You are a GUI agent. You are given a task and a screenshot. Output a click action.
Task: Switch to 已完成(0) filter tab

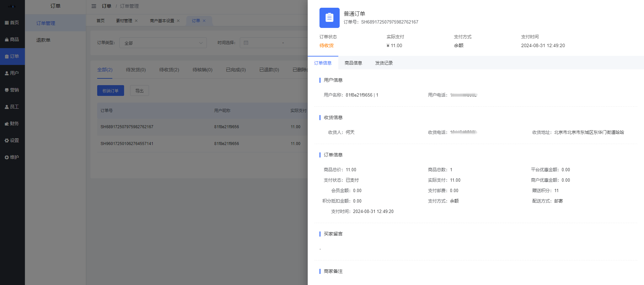point(236,70)
